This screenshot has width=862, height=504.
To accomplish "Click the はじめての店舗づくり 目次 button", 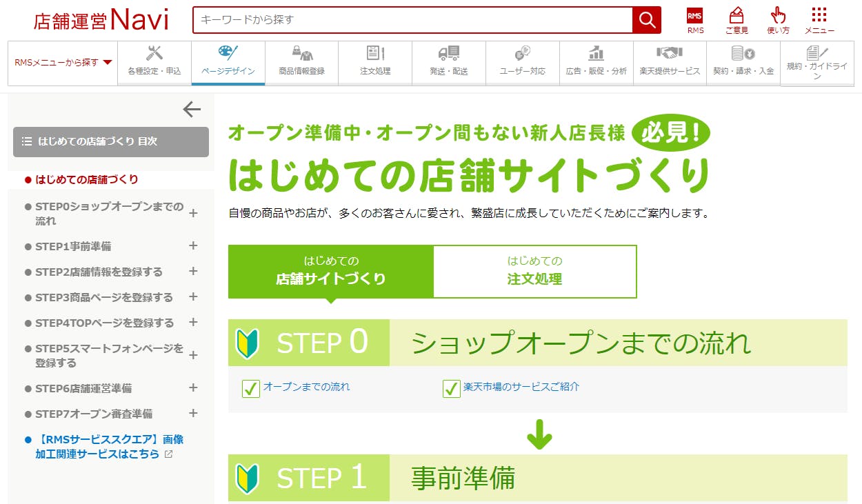I will (110, 141).
